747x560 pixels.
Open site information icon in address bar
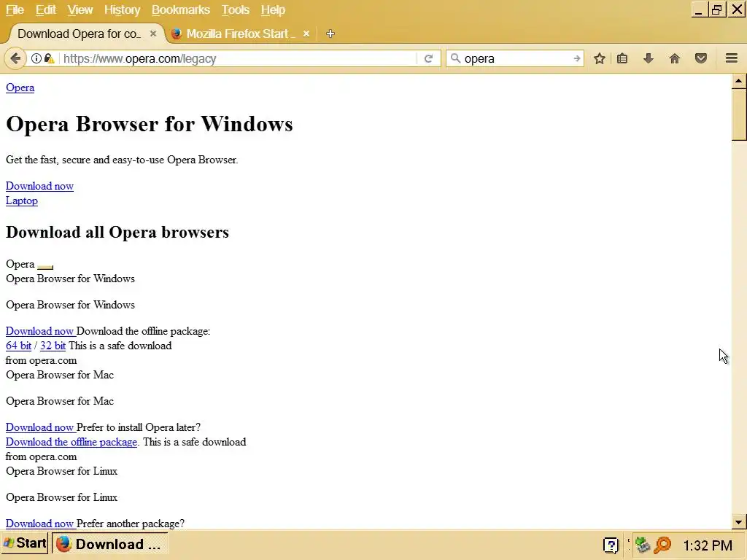point(36,58)
